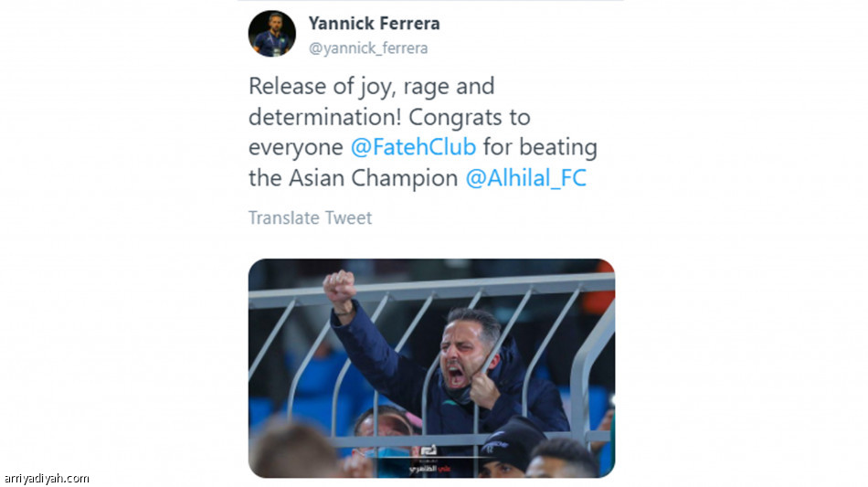The width and height of the screenshot is (868, 487).
Task: Click the black cap in the photo
Action: click(512, 442)
